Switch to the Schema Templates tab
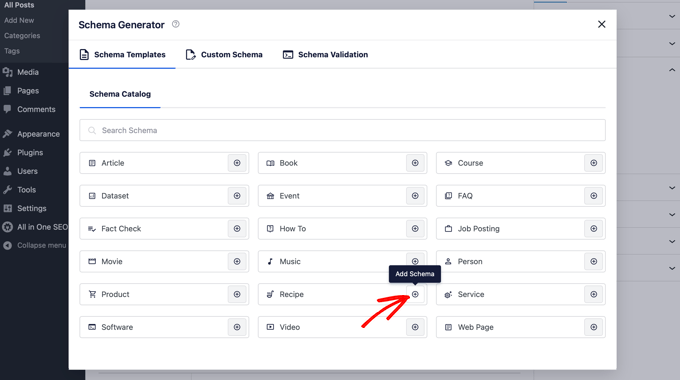This screenshot has height=380, width=680. [x=122, y=55]
